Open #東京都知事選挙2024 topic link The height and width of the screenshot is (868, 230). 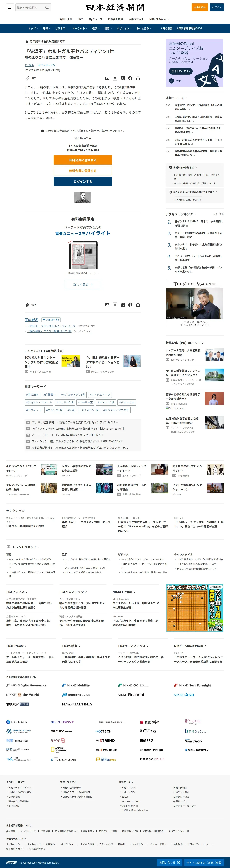pos(189,28)
